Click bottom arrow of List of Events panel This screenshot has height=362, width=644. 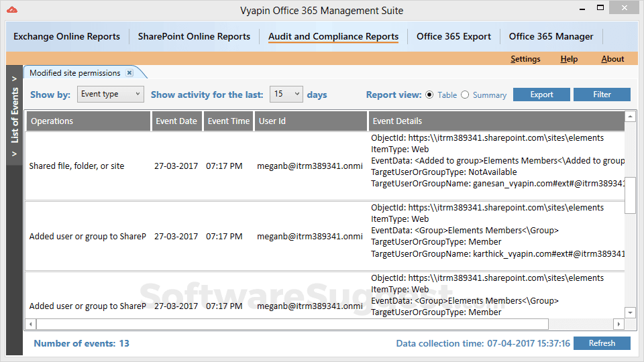[14, 155]
